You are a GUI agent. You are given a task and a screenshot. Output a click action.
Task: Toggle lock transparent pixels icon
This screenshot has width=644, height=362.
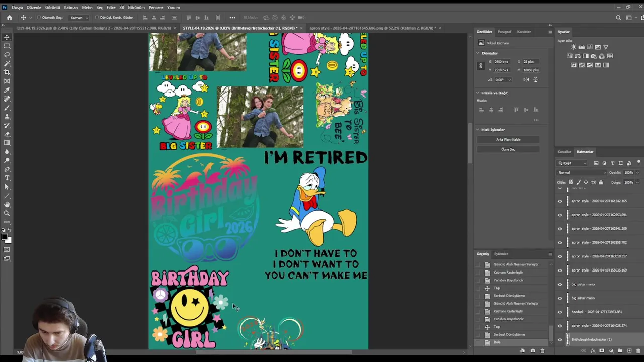coord(571,182)
